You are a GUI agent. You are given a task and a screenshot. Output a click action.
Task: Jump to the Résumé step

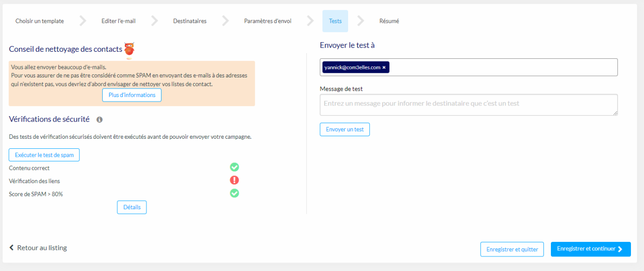[x=389, y=21]
